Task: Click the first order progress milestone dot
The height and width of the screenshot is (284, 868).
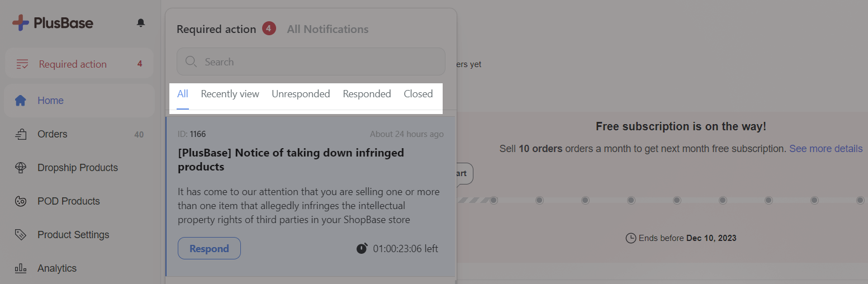Action: [x=494, y=200]
